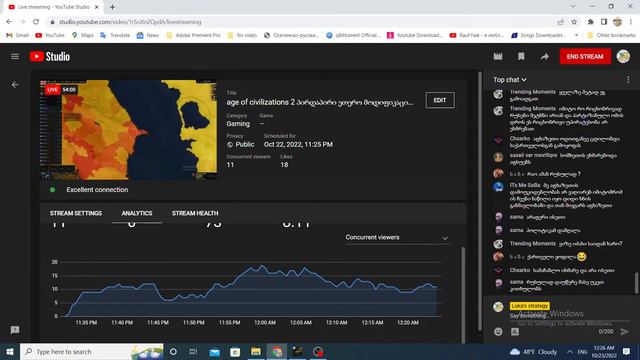The height and width of the screenshot is (360, 640).
Task: Open Chrome extensions puzzle icon
Action: coord(591,22)
